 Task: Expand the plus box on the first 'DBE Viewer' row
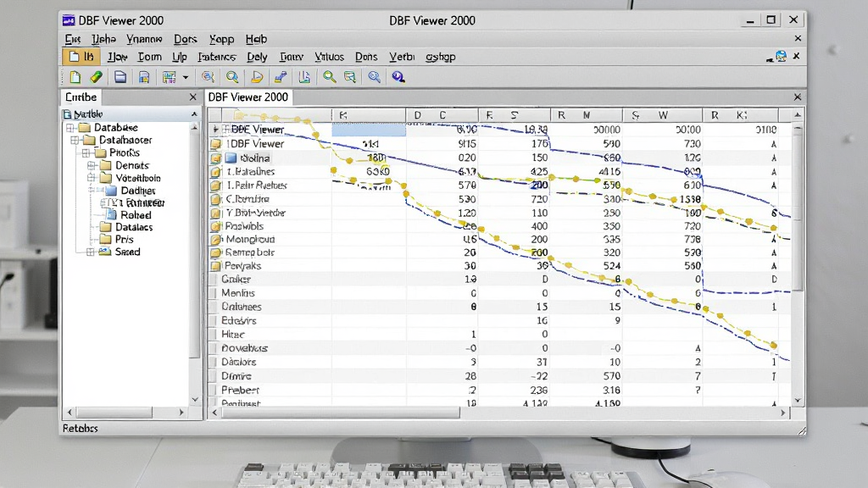[x=225, y=129]
